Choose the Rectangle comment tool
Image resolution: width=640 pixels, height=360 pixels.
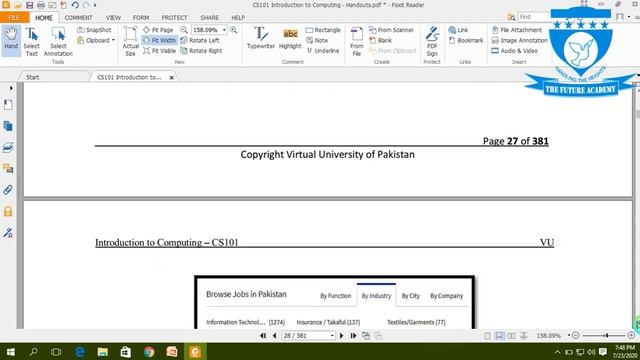coord(323,30)
